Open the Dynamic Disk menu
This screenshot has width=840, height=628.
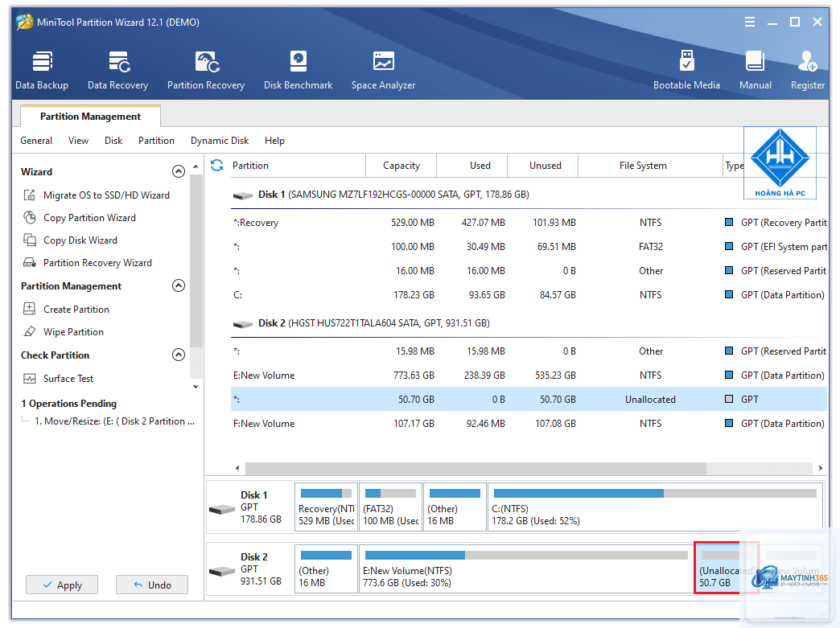(220, 141)
